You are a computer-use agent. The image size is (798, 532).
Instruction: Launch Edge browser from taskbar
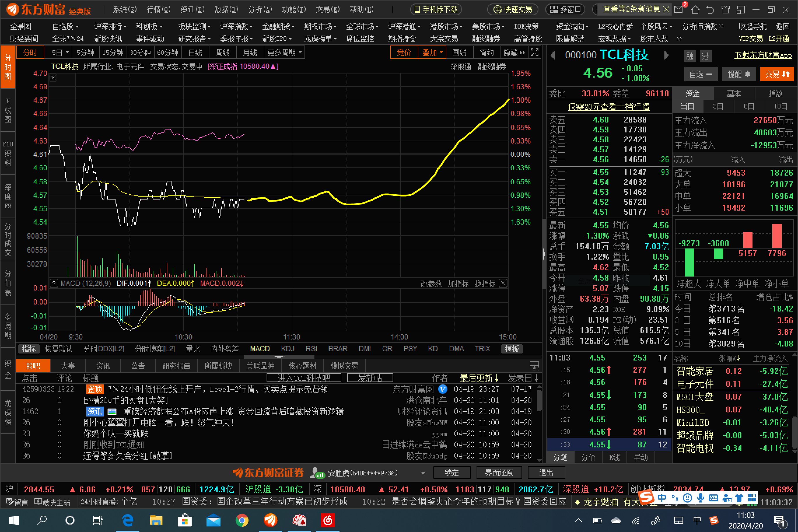127,520
